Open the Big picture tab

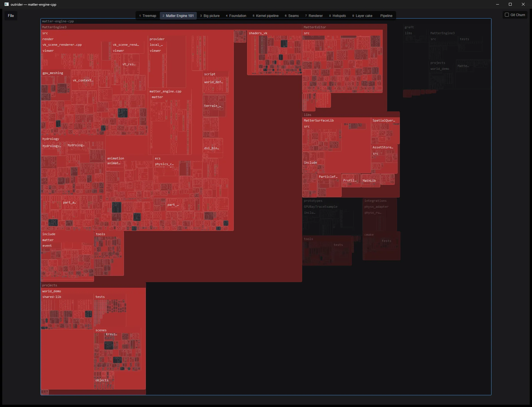[x=210, y=16]
